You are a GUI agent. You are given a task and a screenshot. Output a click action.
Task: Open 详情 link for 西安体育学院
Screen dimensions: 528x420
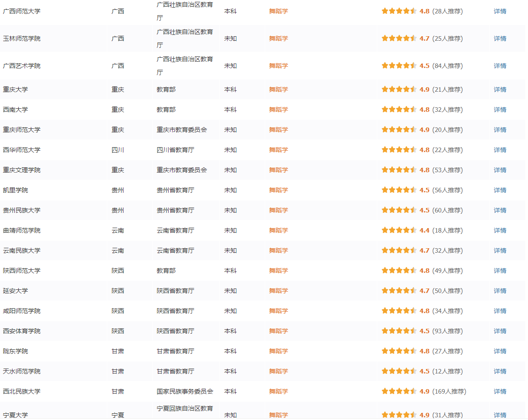click(500, 331)
